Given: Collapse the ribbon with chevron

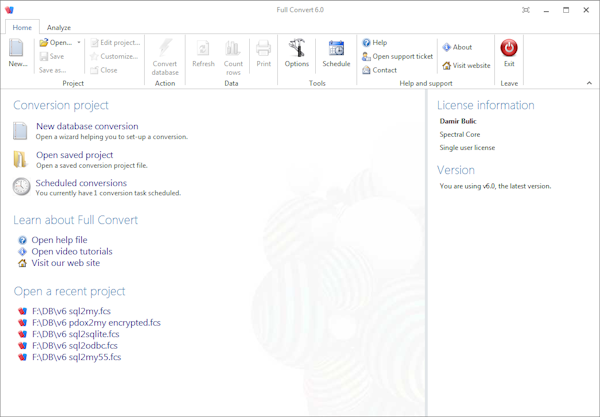Looking at the screenshot, I should coord(589,83).
